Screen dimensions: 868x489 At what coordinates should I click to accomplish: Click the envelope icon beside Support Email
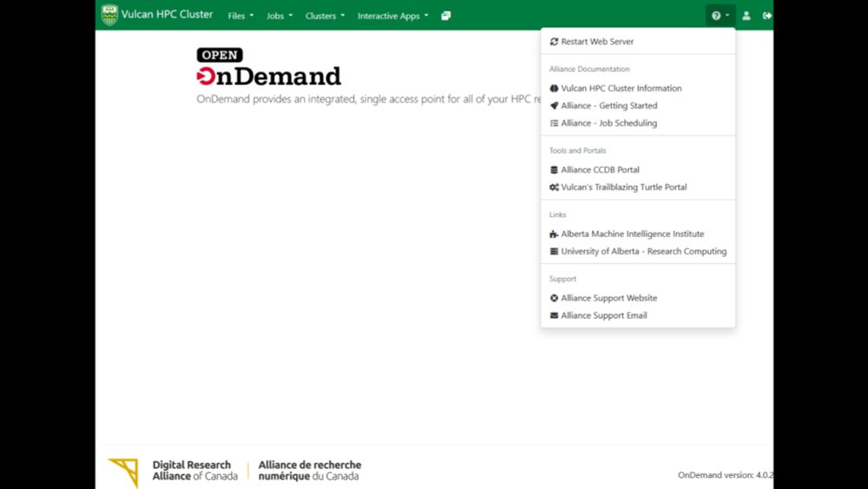(x=554, y=315)
